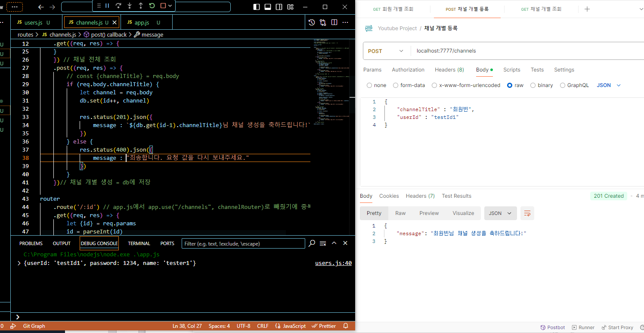Screen dimensions: 644x333
Task: Select the binary body type radio
Action: pyautogui.click(x=533, y=85)
